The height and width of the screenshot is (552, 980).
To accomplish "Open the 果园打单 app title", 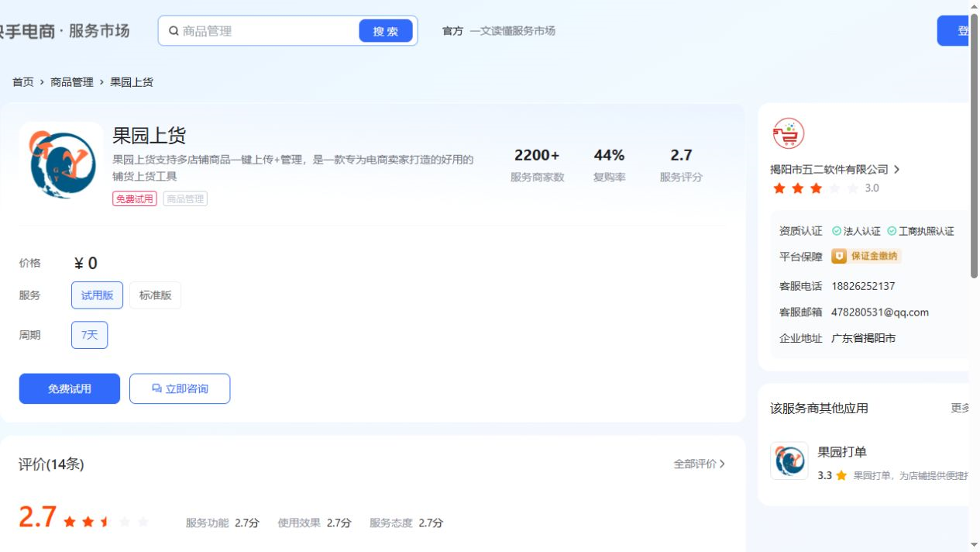I will point(842,452).
